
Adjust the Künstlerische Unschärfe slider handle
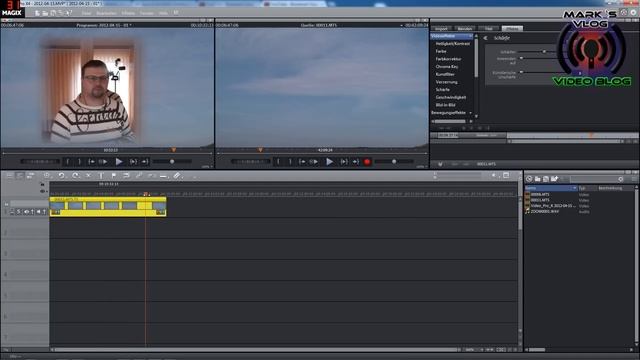coord(521,72)
